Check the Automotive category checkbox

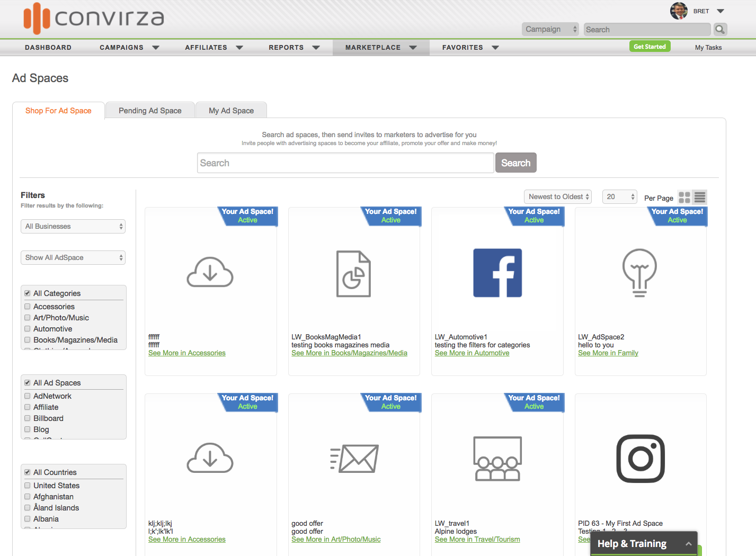28,328
